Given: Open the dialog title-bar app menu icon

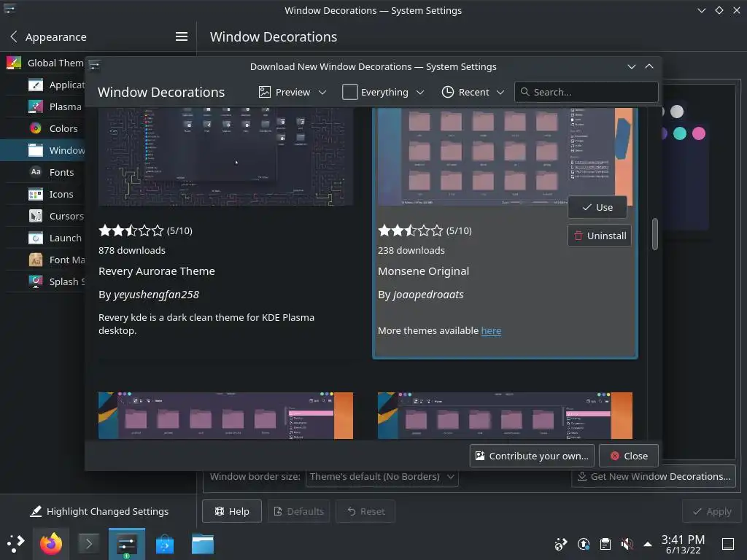Looking at the screenshot, I should [94, 66].
